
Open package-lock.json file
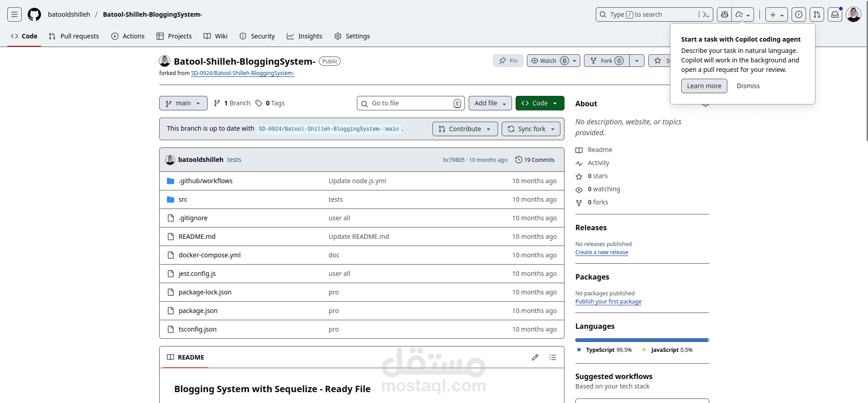tap(205, 292)
